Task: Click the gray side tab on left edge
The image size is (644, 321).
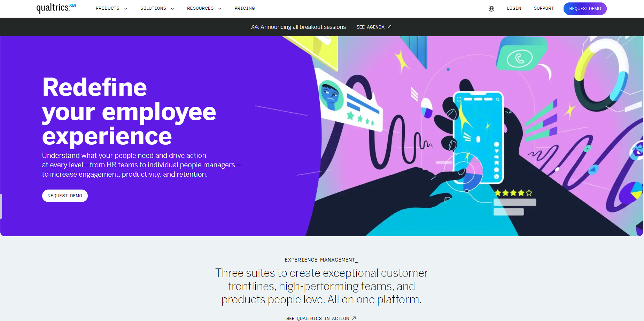Action: click(x=1, y=206)
